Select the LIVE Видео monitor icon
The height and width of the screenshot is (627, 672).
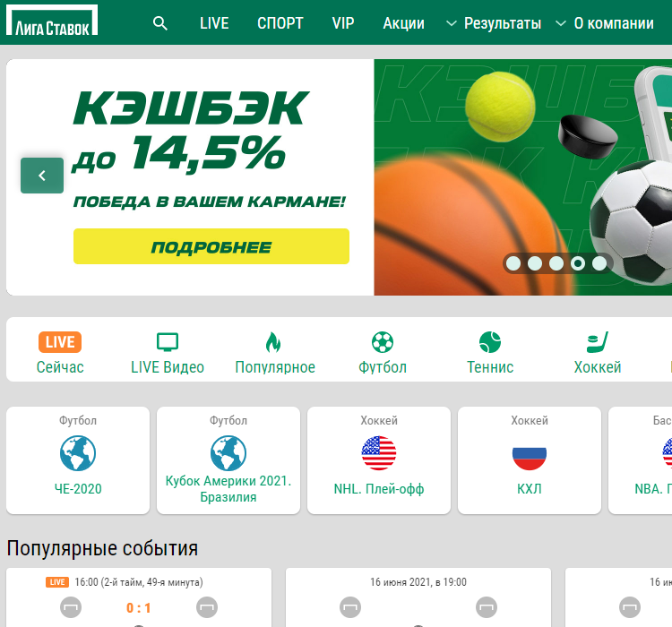(168, 342)
